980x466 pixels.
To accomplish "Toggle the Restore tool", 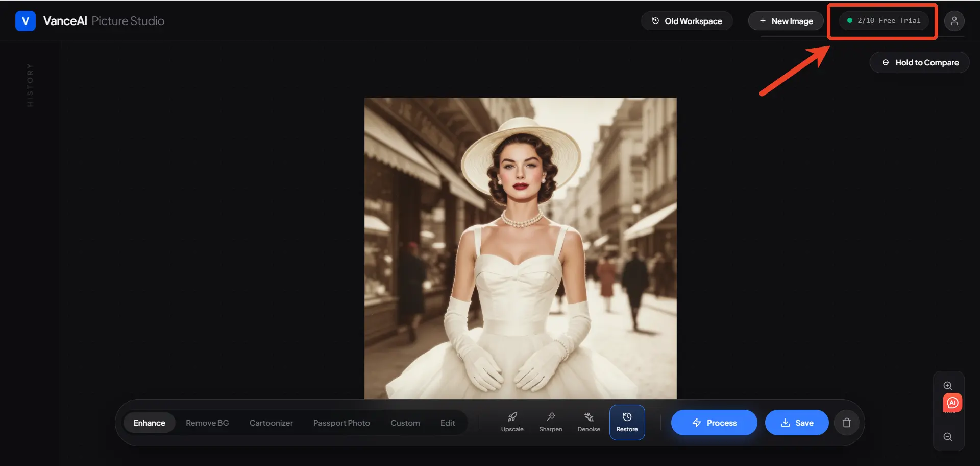I will coord(627,422).
